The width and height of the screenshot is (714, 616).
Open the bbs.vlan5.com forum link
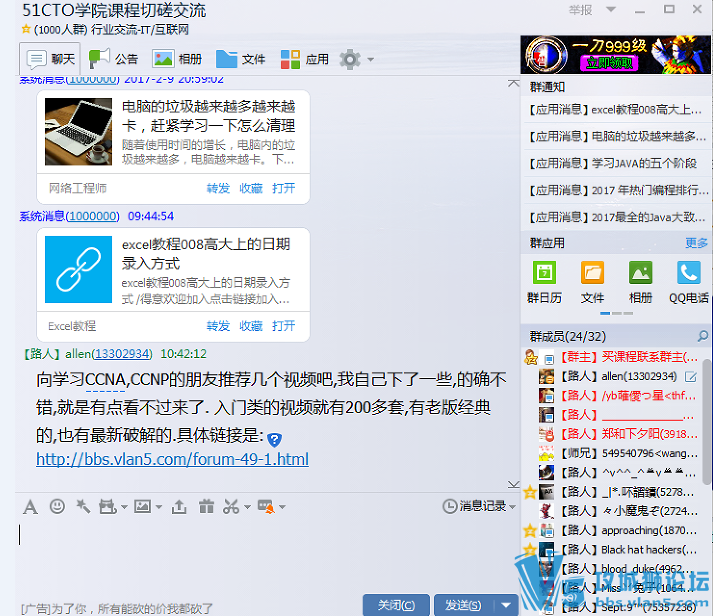(173, 459)
